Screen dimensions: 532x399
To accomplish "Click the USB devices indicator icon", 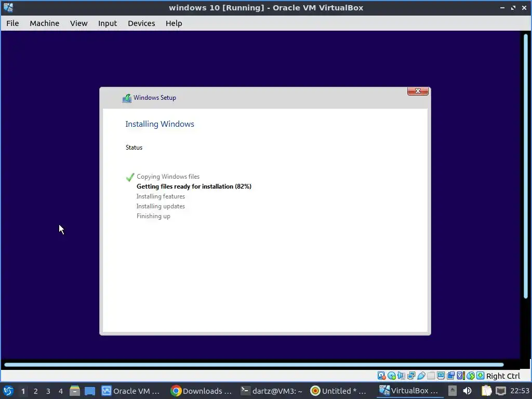I will click(421, 376).
